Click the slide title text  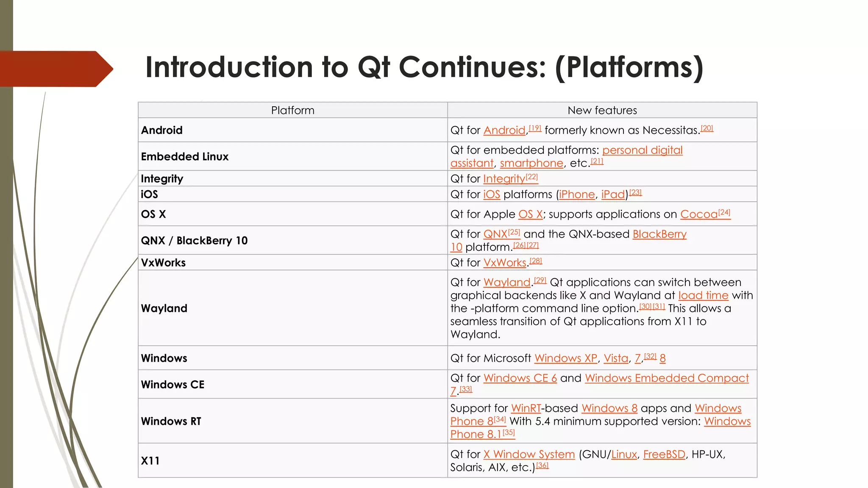coord(424,67)
